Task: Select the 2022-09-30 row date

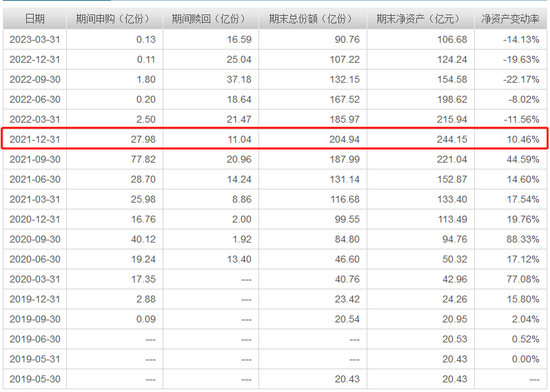Action: tap(35, 79)
